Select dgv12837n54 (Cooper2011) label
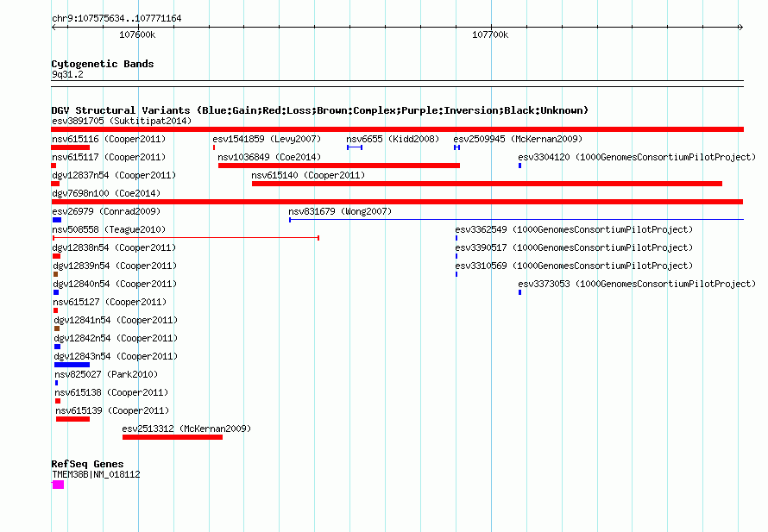The image size is (768, 532). pos(114,175)
